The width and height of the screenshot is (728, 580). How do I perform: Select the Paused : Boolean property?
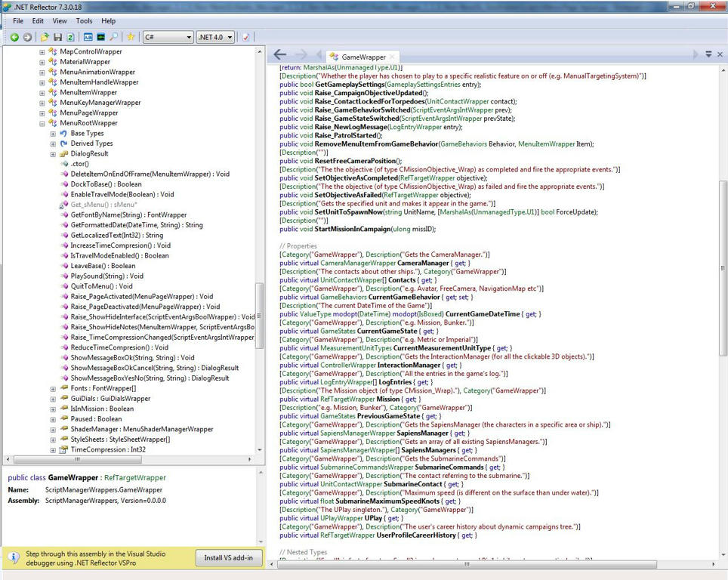96,419
